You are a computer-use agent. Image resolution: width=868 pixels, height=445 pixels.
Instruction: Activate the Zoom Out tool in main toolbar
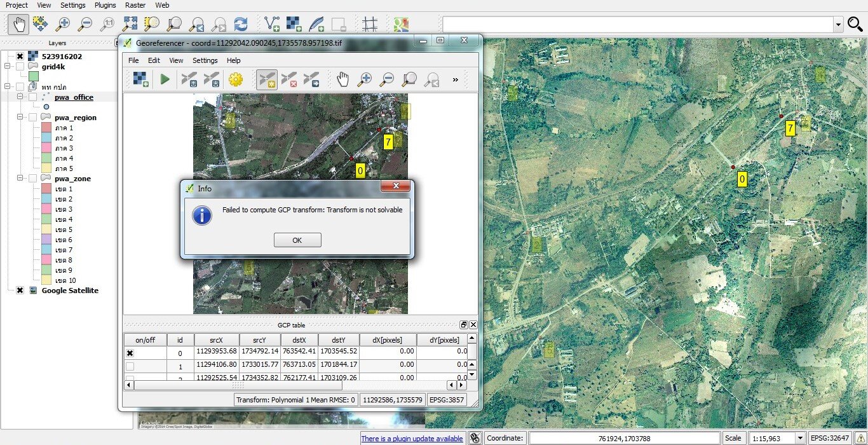click(85, 25)
